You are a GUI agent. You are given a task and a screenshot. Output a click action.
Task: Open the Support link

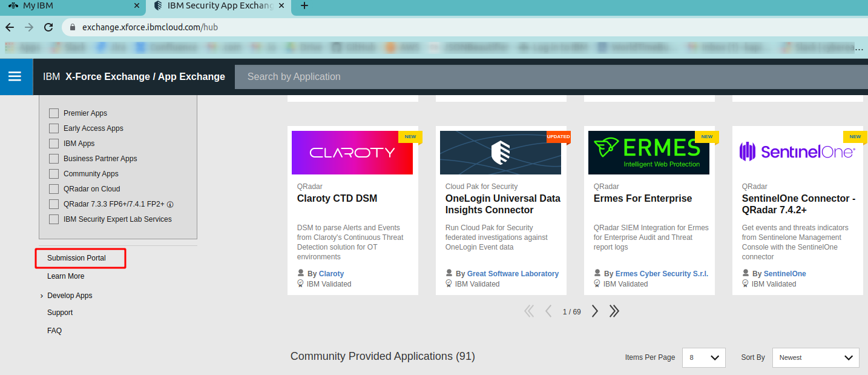coord(60,313)
